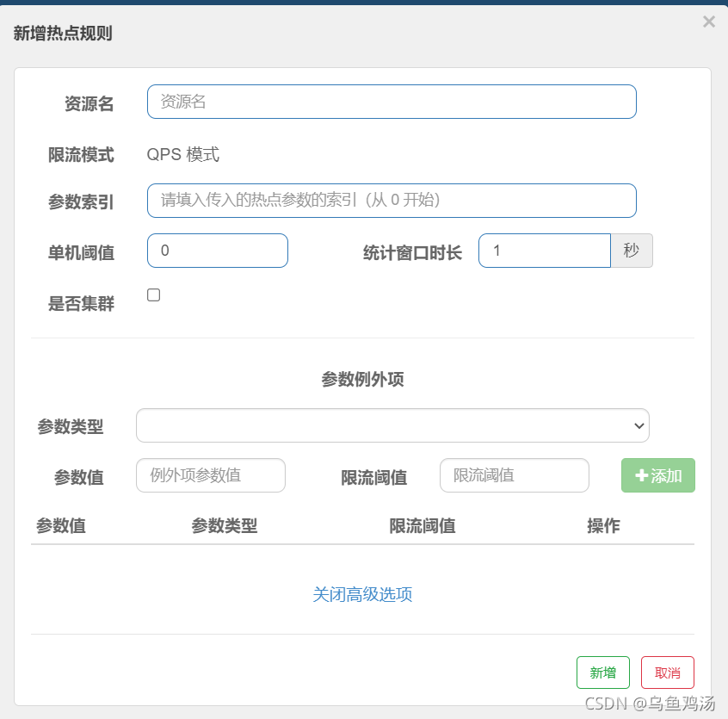This screenshot has width=728, height=719.
Task: Click the 限流阈值 exception input field
Action: click(514, 475)
